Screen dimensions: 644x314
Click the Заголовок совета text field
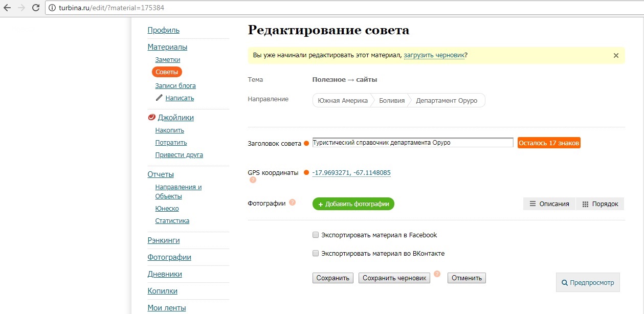point(412,143)
